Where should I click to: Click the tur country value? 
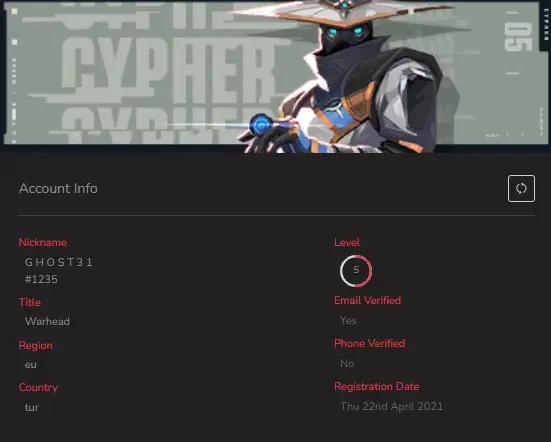pos(32,408)
